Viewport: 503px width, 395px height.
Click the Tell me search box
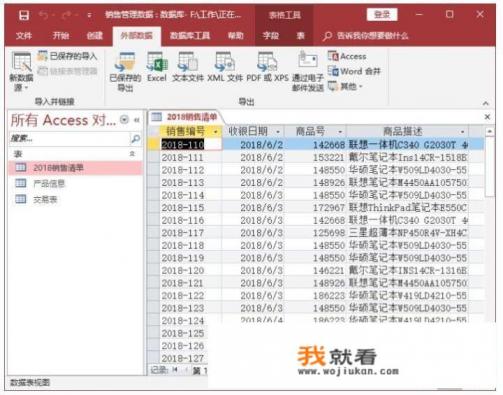(x=366, y=36)
